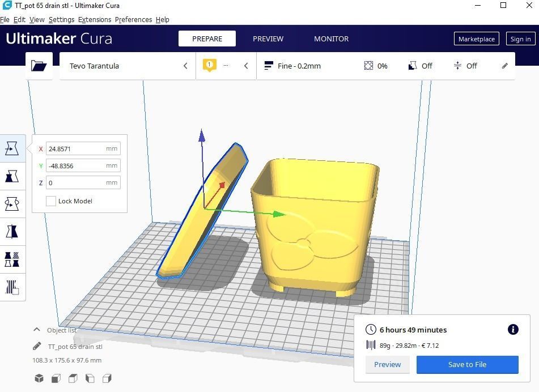
Task: Click the Y position input field
Action: click(83, 165)
